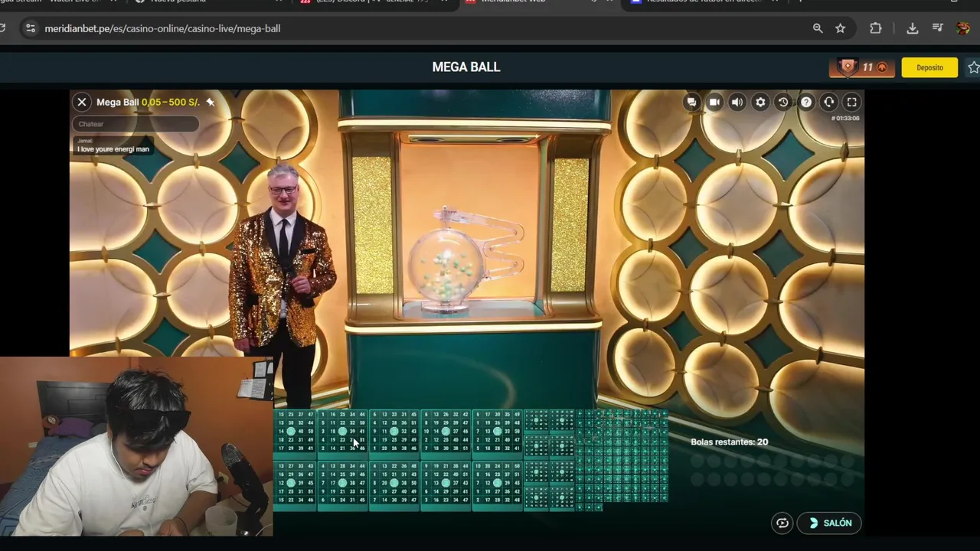Screen dimensions: 980x551
Task: Click the Mega Ball 0,05–500 S/. label
Action: [x=148, y=102]
